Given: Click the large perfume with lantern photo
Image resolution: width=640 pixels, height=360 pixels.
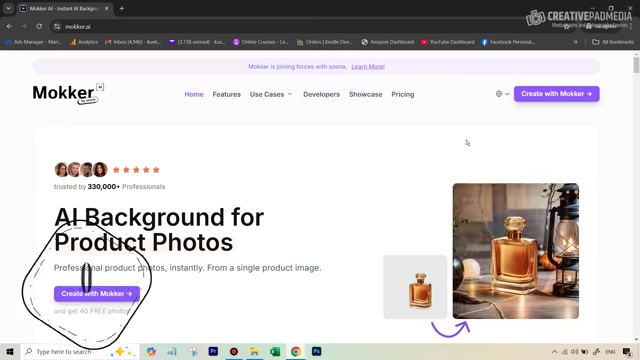Looking at the screenshot, I should (x=516, y=251).
